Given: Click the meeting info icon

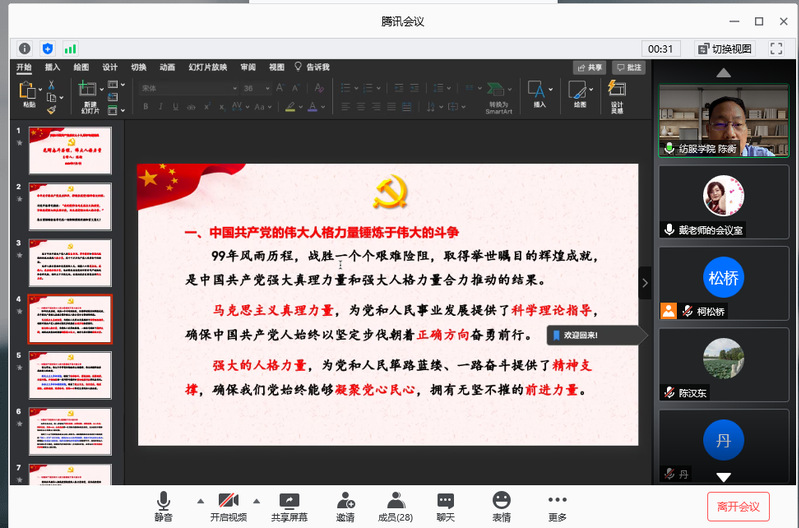Looking at the screenshot, I should coord(26,48).
